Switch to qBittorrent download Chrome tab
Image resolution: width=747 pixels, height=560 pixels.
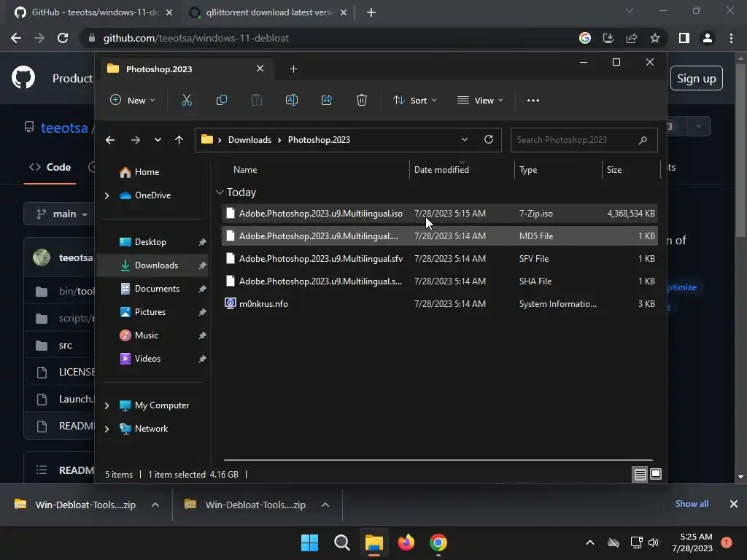click(x=268, y=12)
